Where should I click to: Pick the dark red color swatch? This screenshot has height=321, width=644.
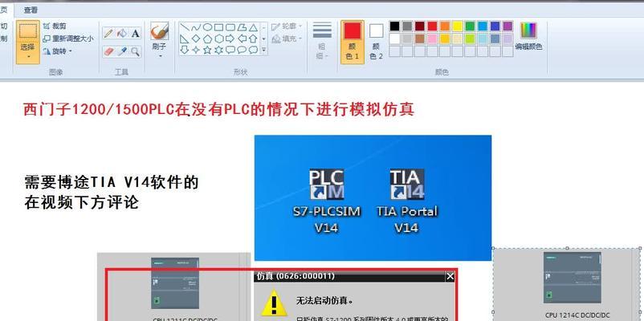419,26
